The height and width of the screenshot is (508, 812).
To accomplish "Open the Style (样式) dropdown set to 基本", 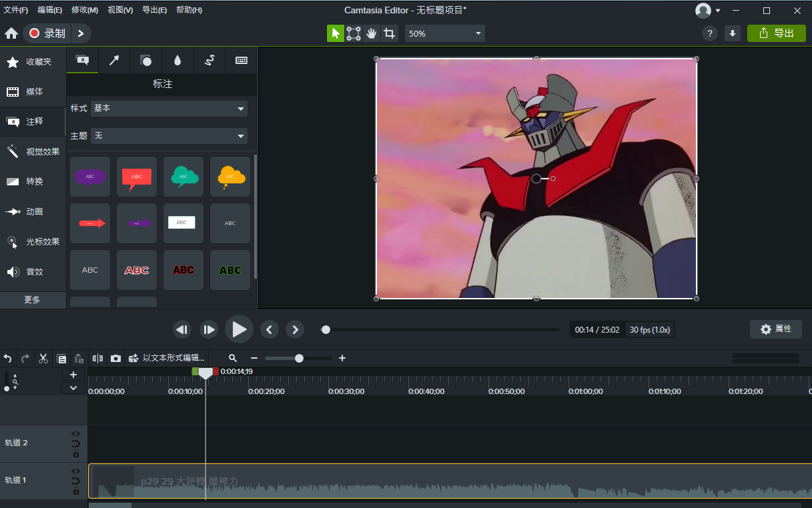I will point(169,108).
